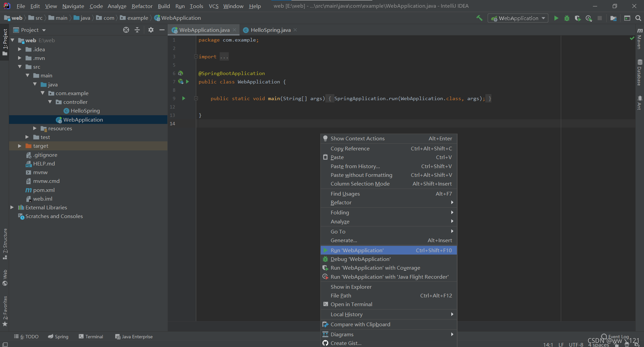Screen dimensions: 644x347
Task: Toggle tool window bars in bottom-left corner
Action: (x=5, y=344)
